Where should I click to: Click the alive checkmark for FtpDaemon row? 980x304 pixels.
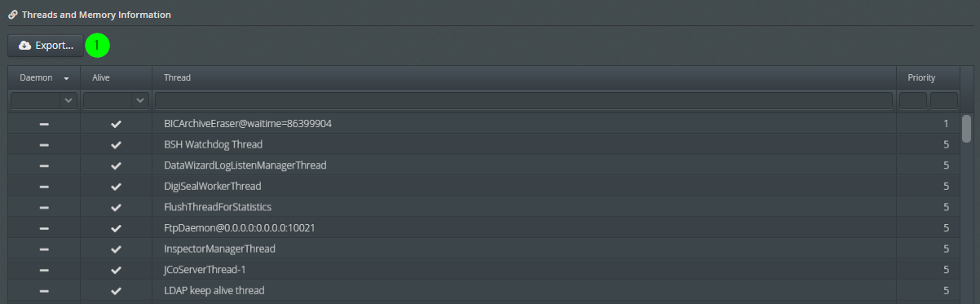click(x=116, y=228)
